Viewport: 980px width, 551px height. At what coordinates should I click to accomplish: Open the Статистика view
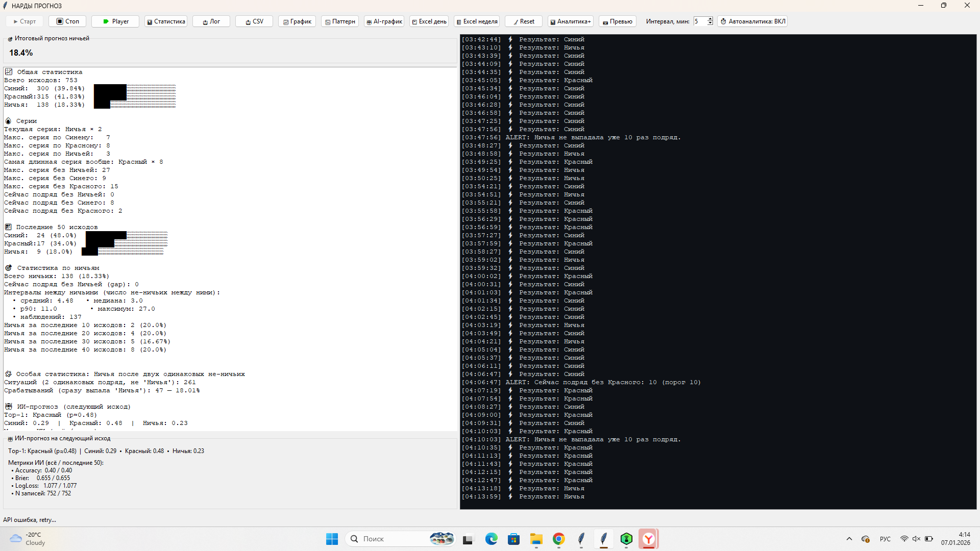tap(166, 21)
